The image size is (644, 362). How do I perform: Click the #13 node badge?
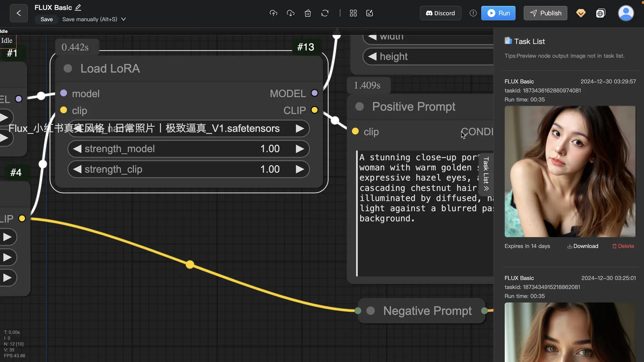[306, 47]
